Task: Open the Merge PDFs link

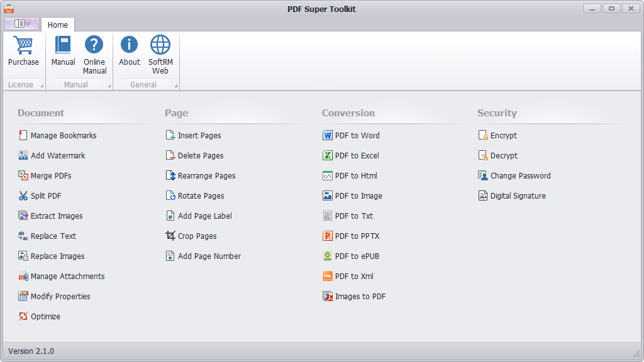Action: [x=50, y=176]
